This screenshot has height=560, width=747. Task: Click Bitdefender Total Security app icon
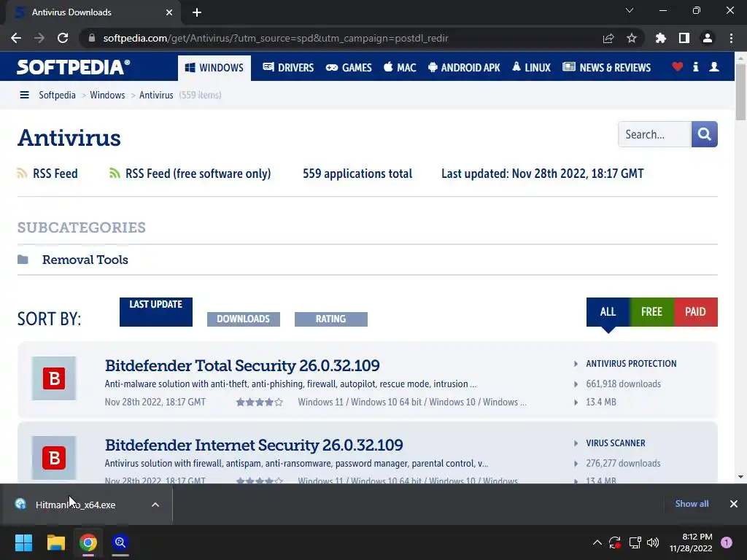click(x=54, y=378)
